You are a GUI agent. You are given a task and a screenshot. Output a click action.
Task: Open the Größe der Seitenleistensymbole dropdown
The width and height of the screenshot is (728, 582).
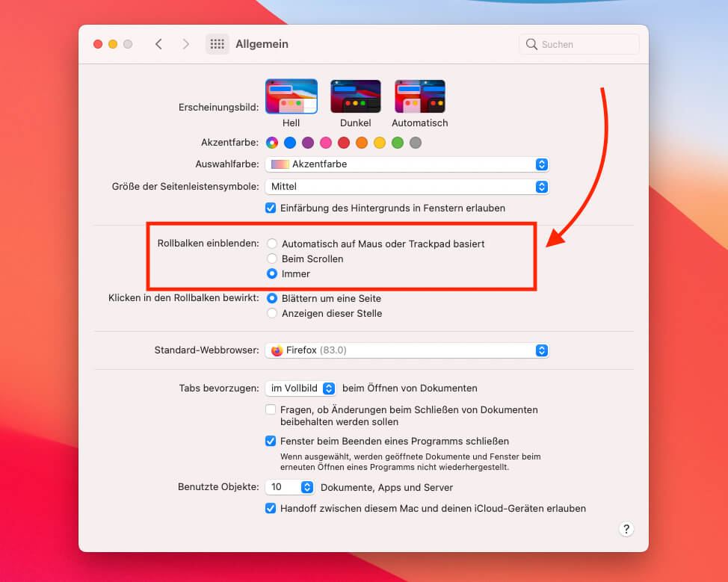(540, 187)
